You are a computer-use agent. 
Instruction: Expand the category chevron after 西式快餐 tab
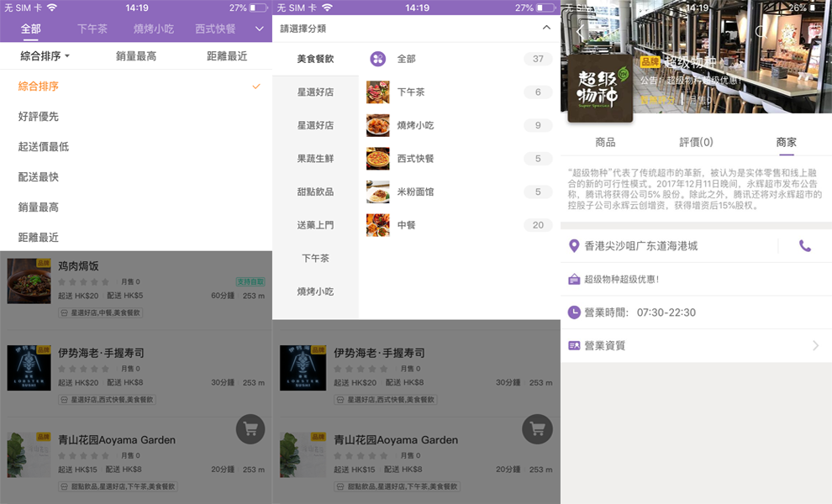pyautogui.click(x=260, y=29)
